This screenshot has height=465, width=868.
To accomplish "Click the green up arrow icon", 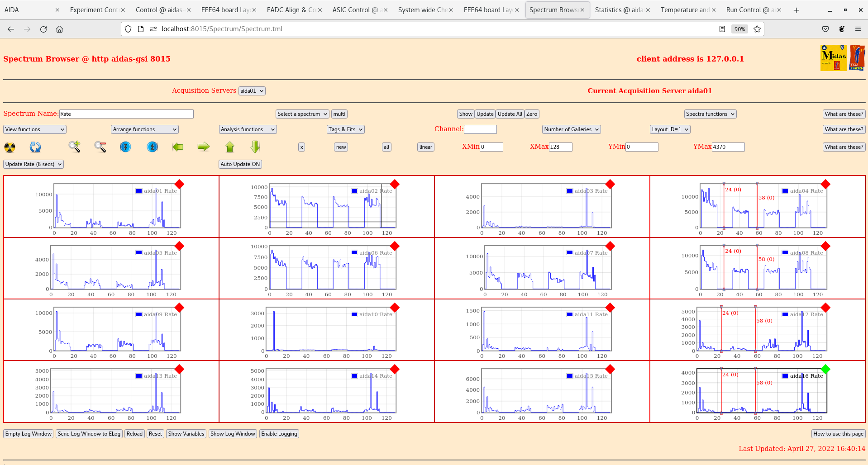I will (230, 147).
